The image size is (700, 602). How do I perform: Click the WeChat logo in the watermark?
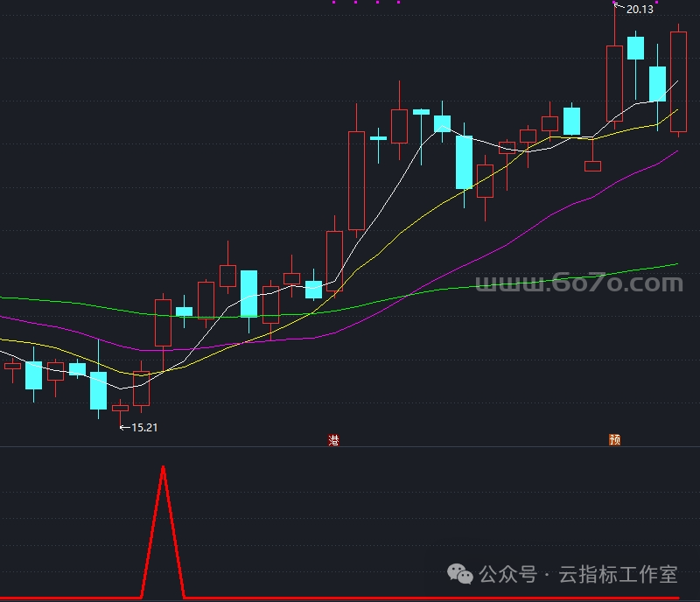[x=460, y=574]
